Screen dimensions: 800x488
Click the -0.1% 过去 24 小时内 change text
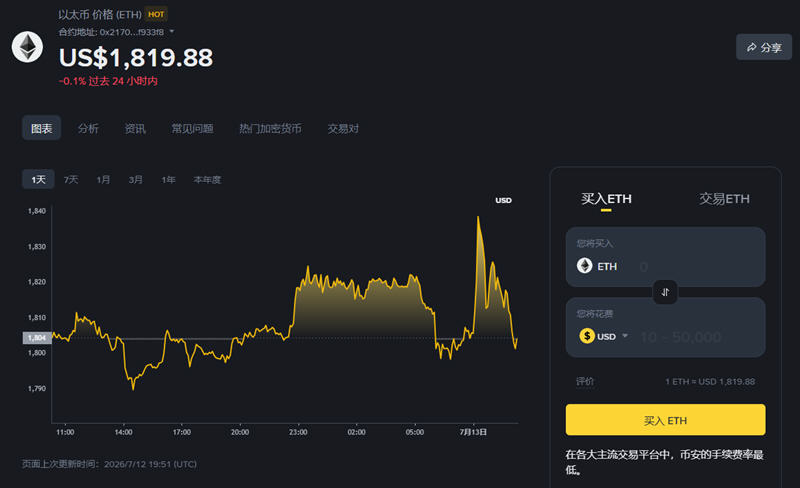click(108, 81)
